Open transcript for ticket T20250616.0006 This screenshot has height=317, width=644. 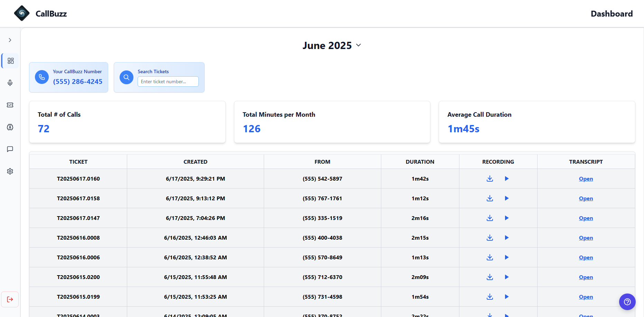pos(586,258)
